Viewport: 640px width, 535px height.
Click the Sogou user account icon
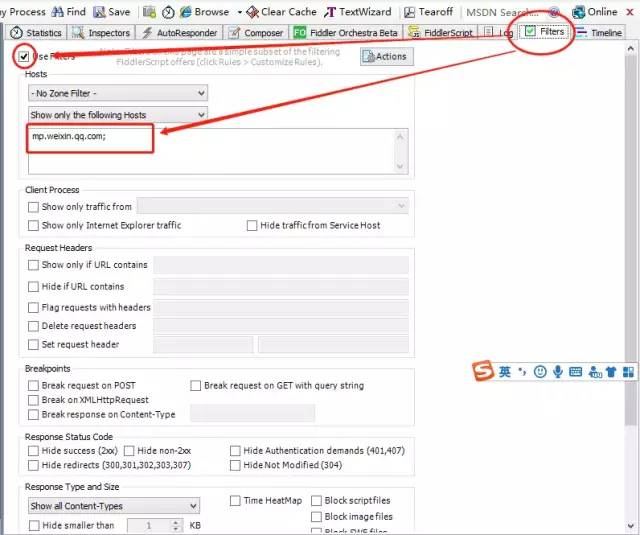pos(595,372)
